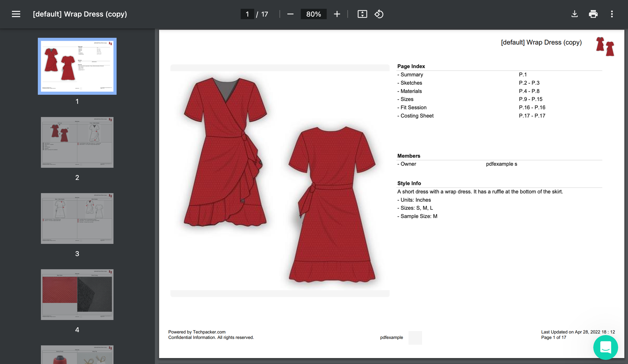The height and width of the screenshot is (364, 628).
Task: Click the P.2 - P.3 page range
Action: coord(529,83)
